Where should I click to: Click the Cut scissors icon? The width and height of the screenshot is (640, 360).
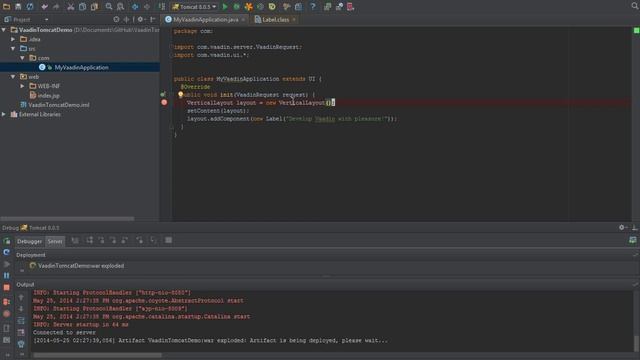coord(71,7)
